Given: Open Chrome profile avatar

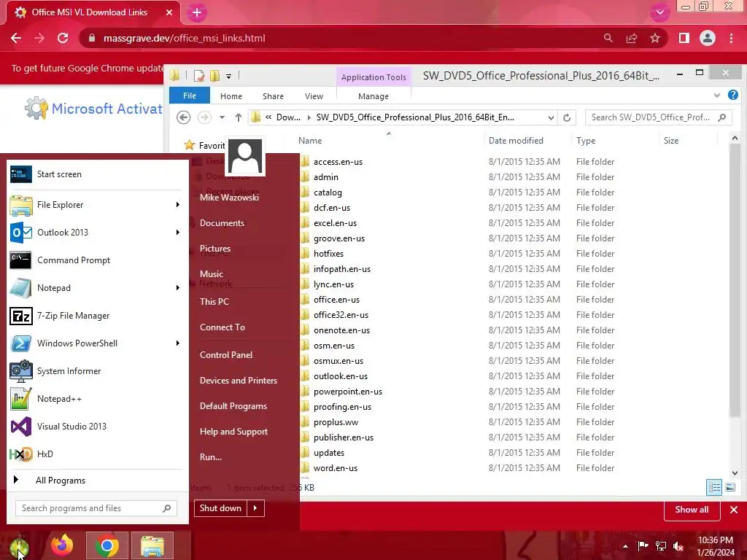Looking at the screenshot, I should (x=708, y=38).
